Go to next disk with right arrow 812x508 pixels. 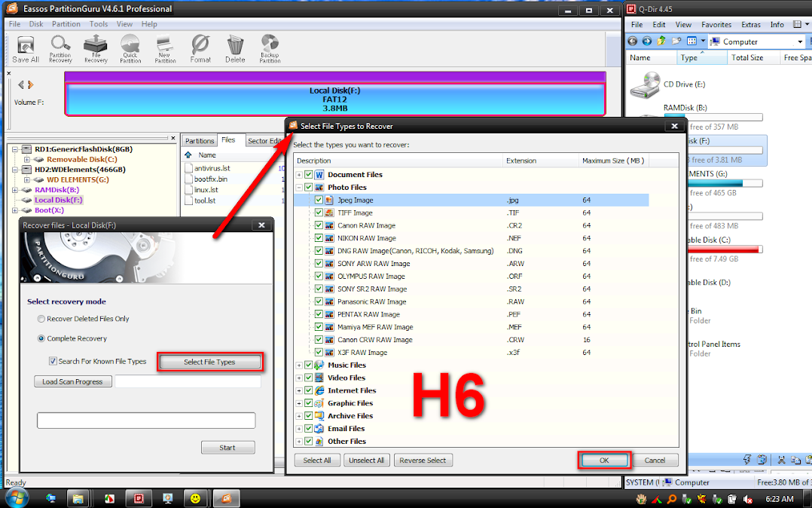click(31, 84)
